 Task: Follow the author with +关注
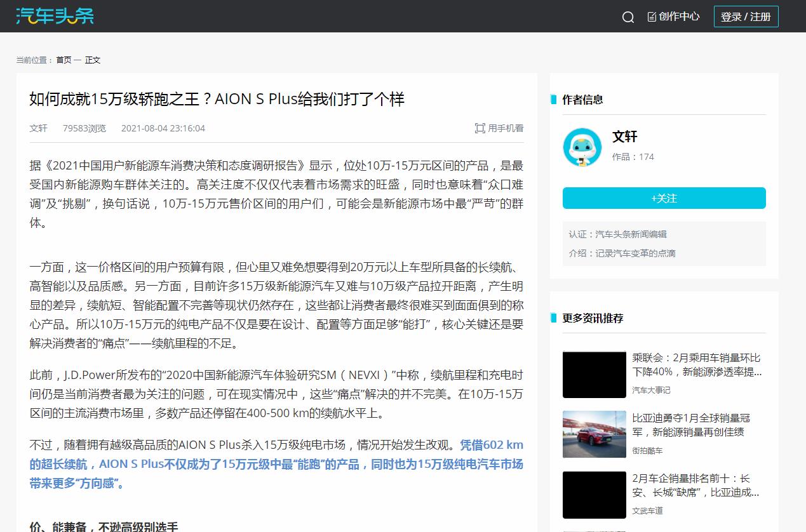(x=664, y=198)
